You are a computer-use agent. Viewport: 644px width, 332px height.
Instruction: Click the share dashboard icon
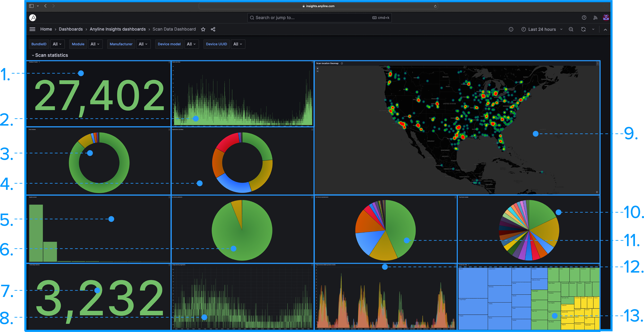click(x=213, y=29)
